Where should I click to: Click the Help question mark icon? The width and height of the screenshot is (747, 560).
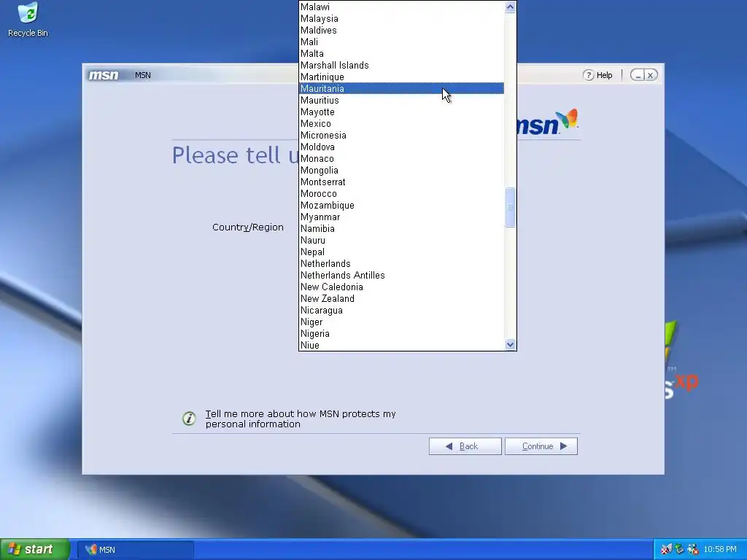[x=589, y=75]
